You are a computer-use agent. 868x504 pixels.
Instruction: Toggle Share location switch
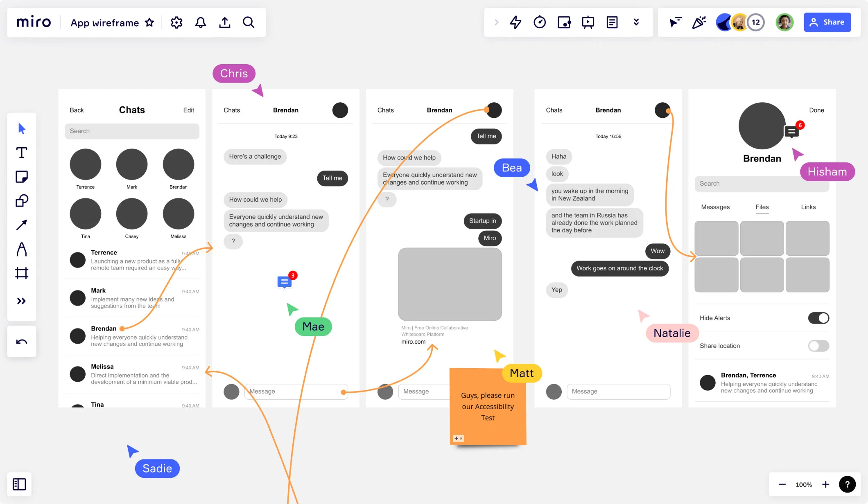point(818,346)
